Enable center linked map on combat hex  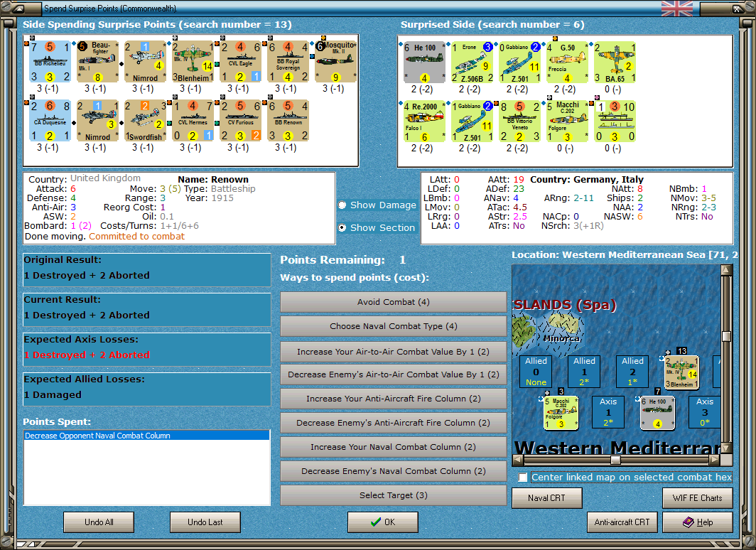pos(523,478)
